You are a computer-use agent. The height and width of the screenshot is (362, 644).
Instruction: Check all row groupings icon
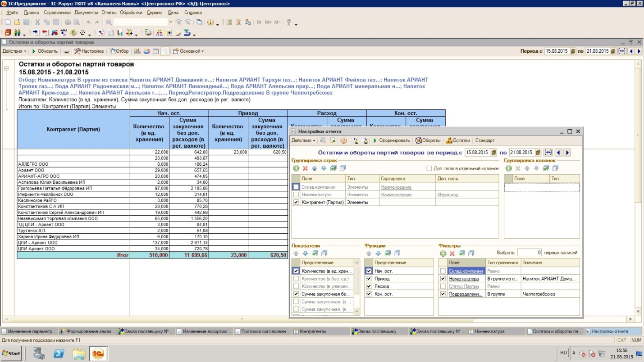(x=333, y=168)
